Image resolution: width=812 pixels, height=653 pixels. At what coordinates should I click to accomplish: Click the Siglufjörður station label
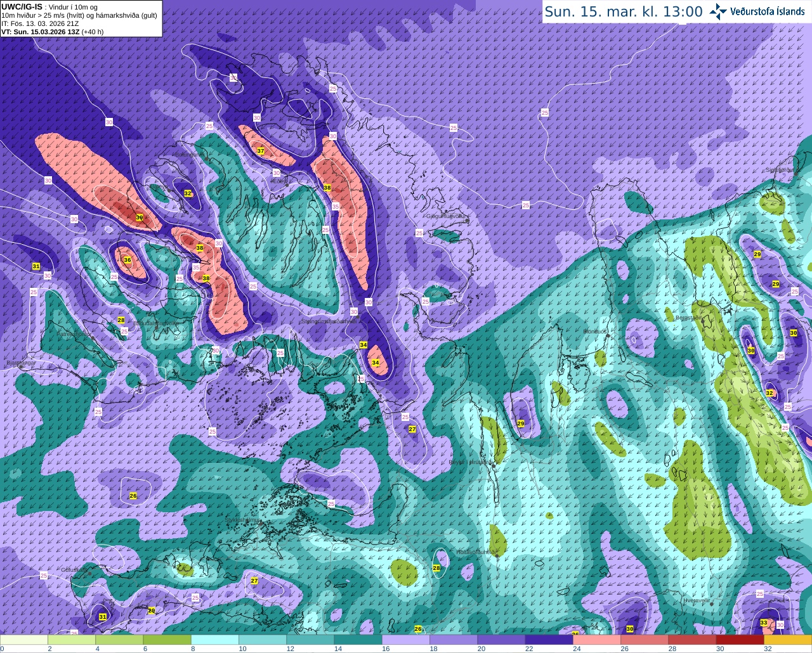[x=780, y=170]
